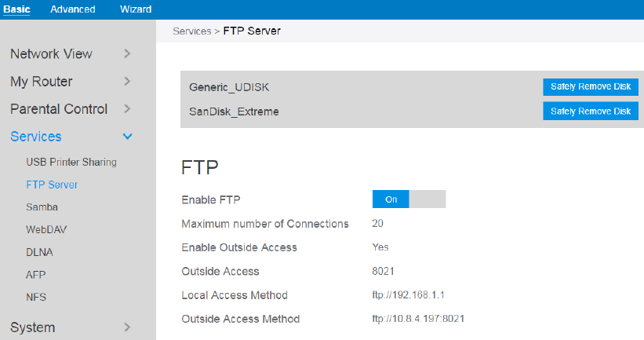The image size is (644, 340).
Task: Click the local FTP address 192.168.1.1
Action: pyautogui.click(x=412, y=295)
